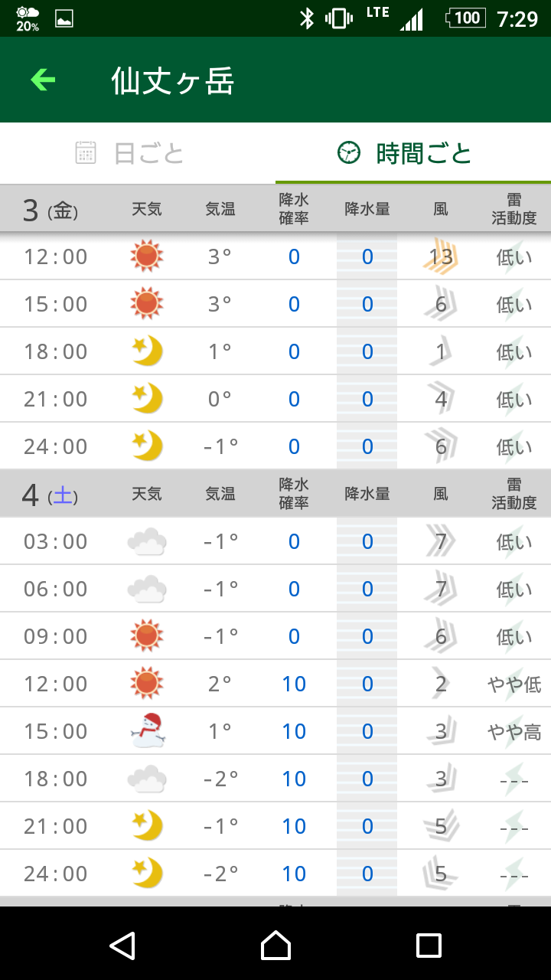Image resolution: width=551 pixels, height=980 pixels.
Task: Tap the 4 (土) date header
Action: [x=51, y=495]
